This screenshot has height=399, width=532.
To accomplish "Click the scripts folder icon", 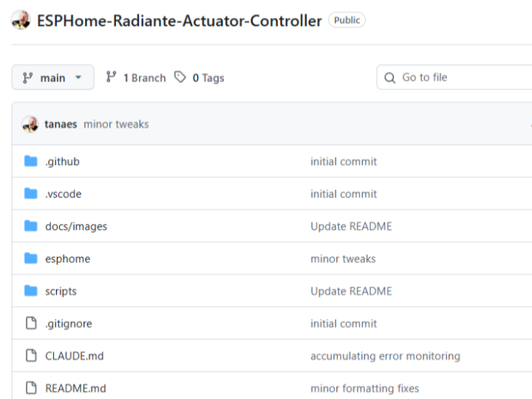I will pos(31,291).
